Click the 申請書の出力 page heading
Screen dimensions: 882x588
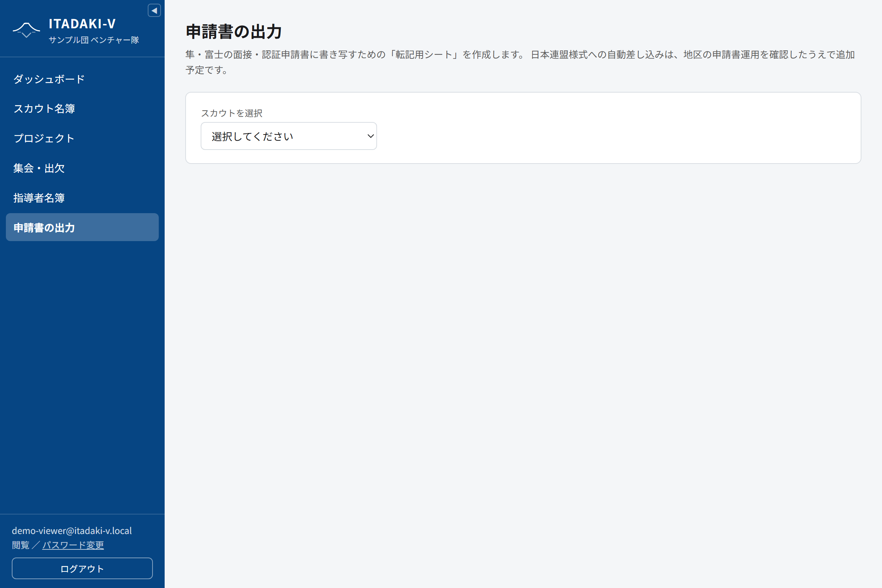[234, 32]
